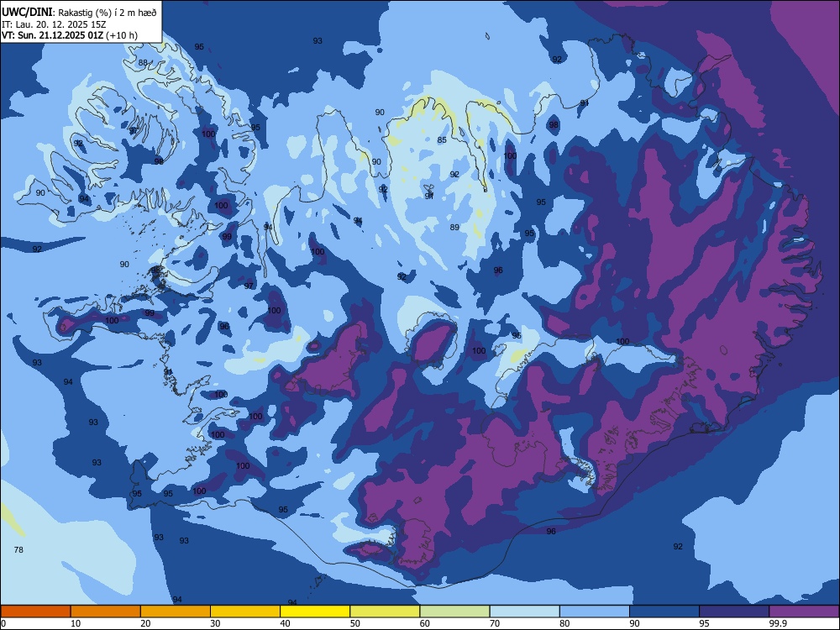Screen dimensions: 840x630
Task: Select the medium blue 90–95 legend swatch
Action: point(664,612)
